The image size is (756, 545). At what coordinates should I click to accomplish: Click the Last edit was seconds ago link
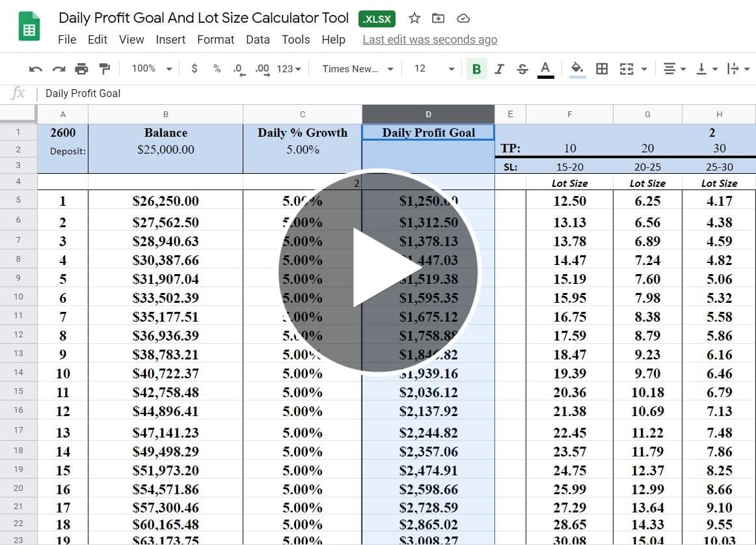(x=429, y=40)
